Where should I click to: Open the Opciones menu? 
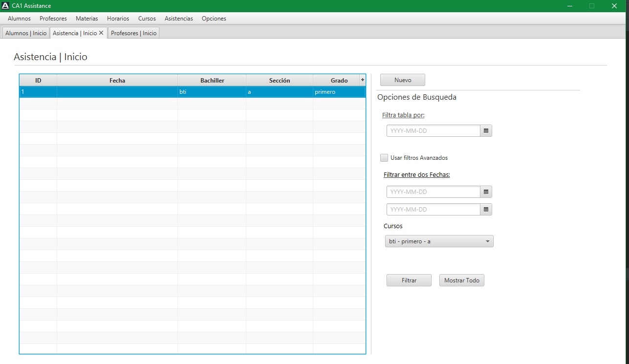tap(214, 19)
